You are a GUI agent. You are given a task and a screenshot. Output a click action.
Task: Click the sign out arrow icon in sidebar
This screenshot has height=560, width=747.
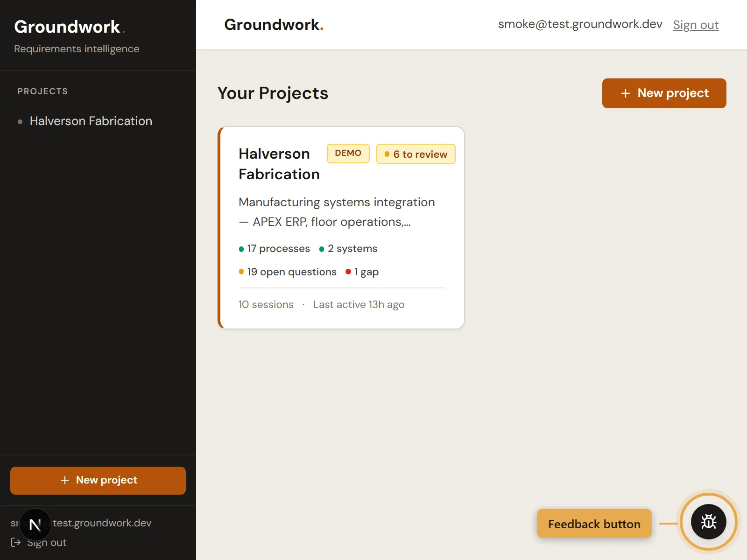[16, 542]
